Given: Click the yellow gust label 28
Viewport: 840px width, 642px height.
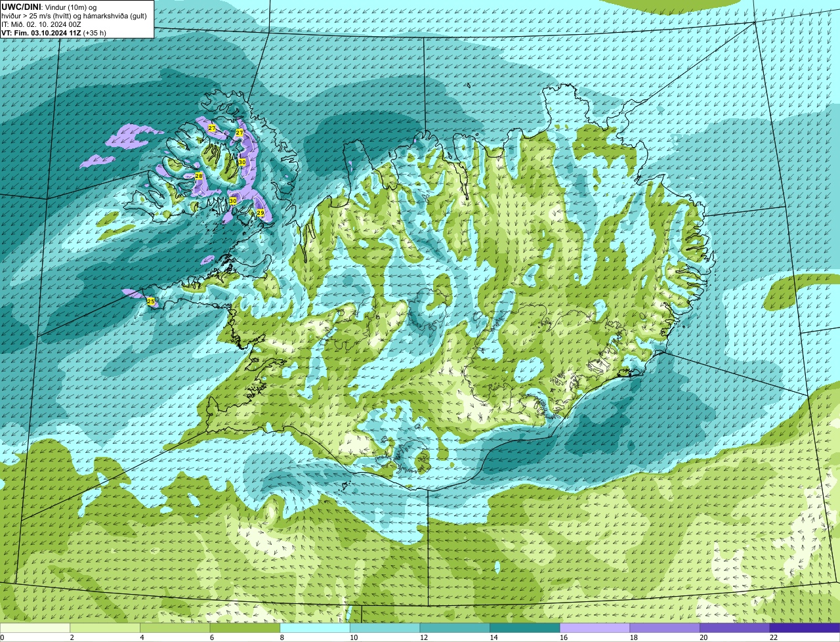Looking at the screenshot, I should 199,176.
